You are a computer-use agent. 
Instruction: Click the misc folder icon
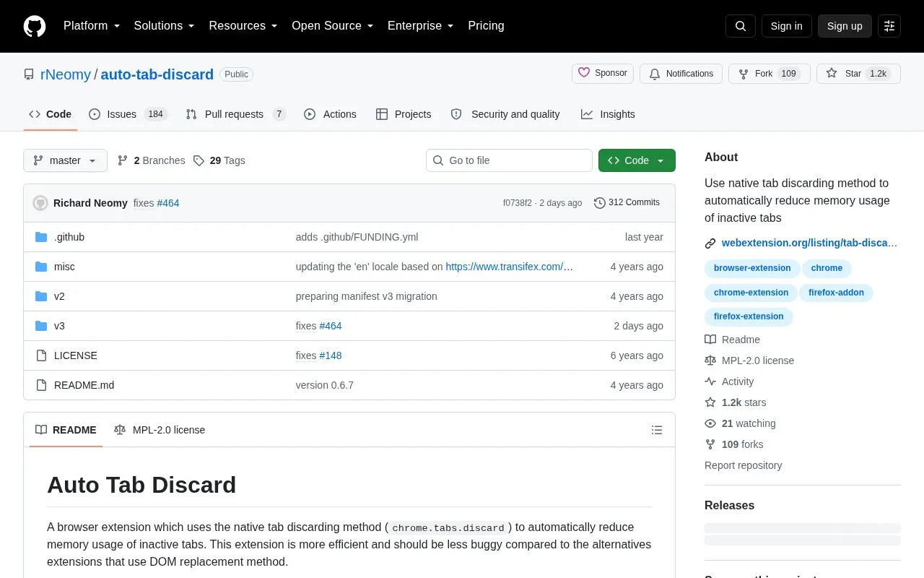(x=41, y=267)
